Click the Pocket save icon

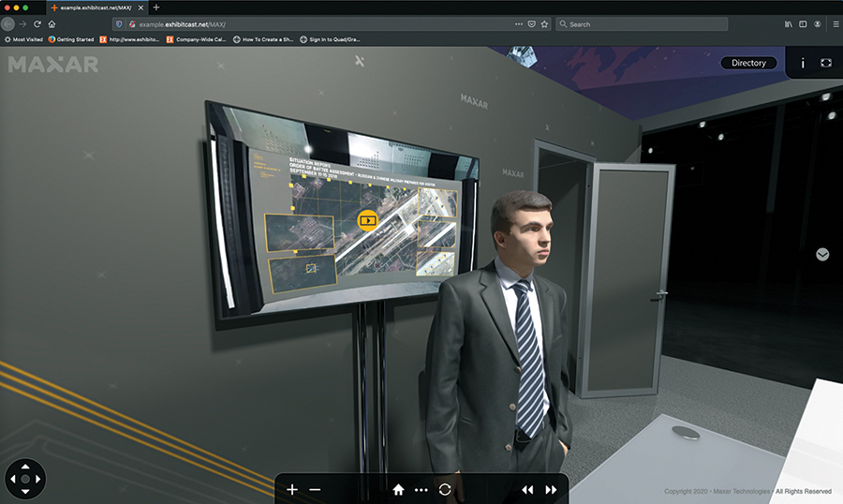point(531,24)
